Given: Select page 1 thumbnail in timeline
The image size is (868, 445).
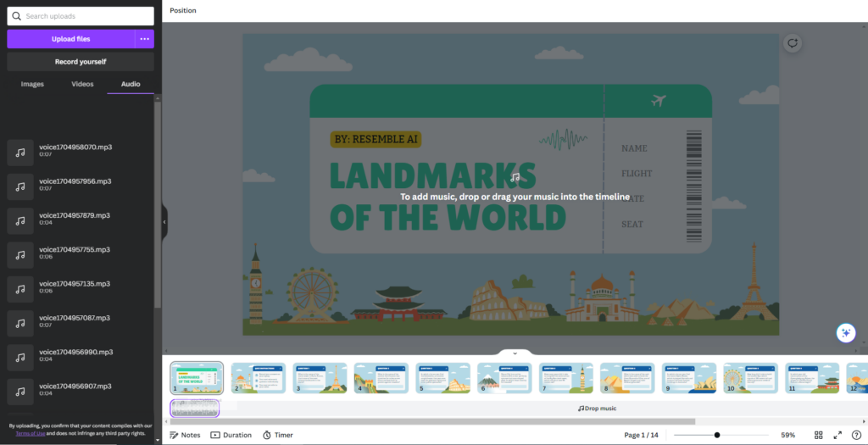Looking at the screenshot, I should coord(197,378).
